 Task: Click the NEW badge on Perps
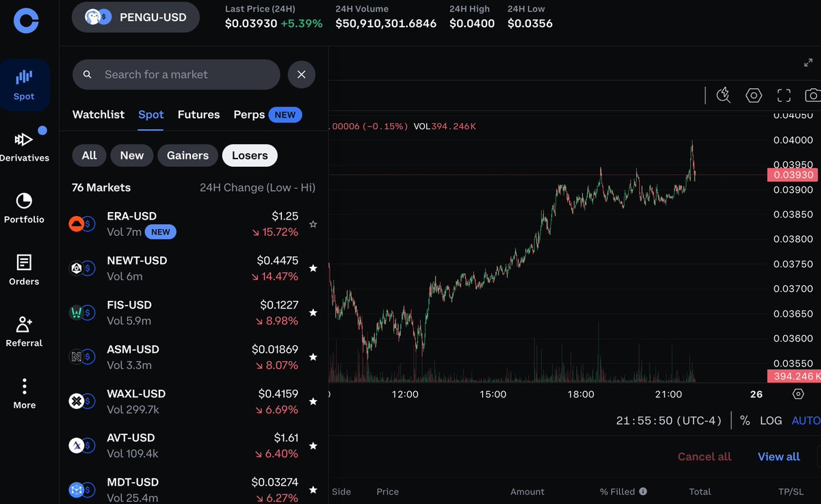285,115
